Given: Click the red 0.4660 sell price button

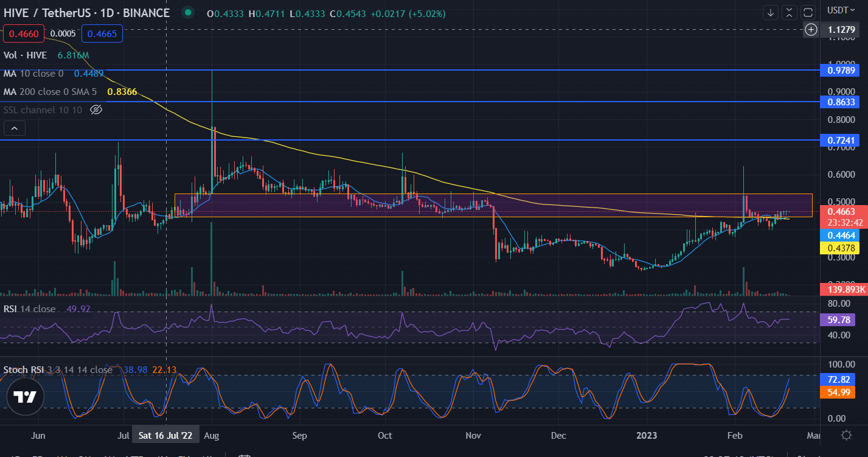Looking at the screenshot, I should tap(24, 33).
